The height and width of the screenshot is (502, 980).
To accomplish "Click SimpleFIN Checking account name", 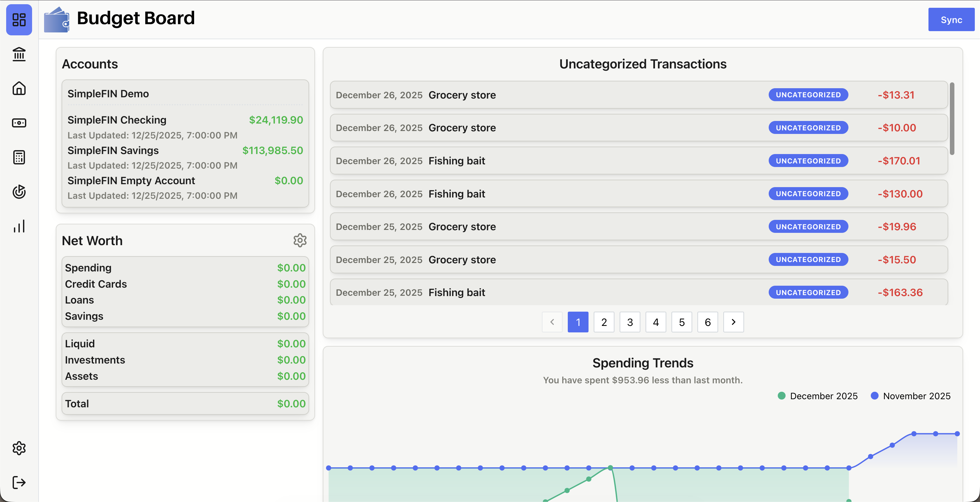I will click(x=117, y=120).
